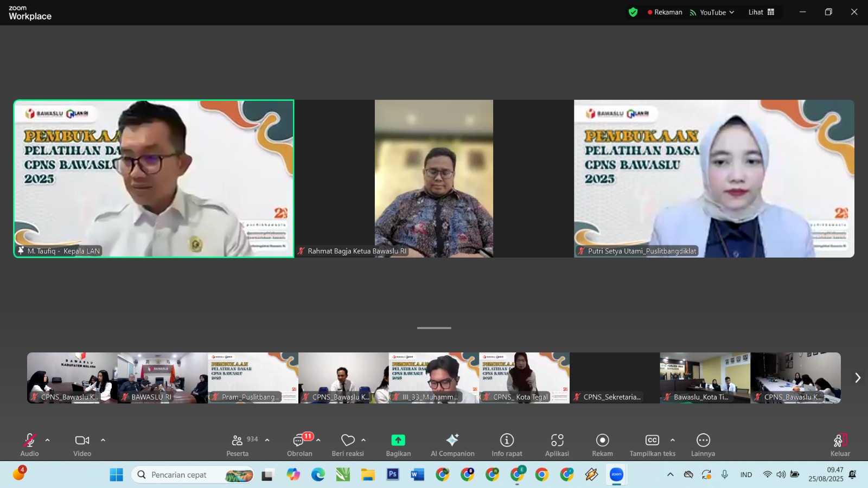
Task: Show next participants with right arrow
Action: coord(857,378)
